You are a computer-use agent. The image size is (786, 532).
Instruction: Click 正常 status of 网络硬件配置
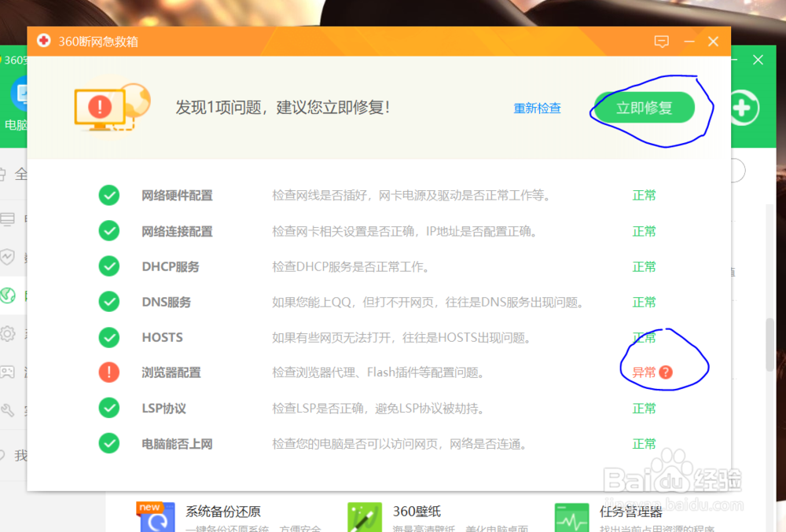pos(645,196)
